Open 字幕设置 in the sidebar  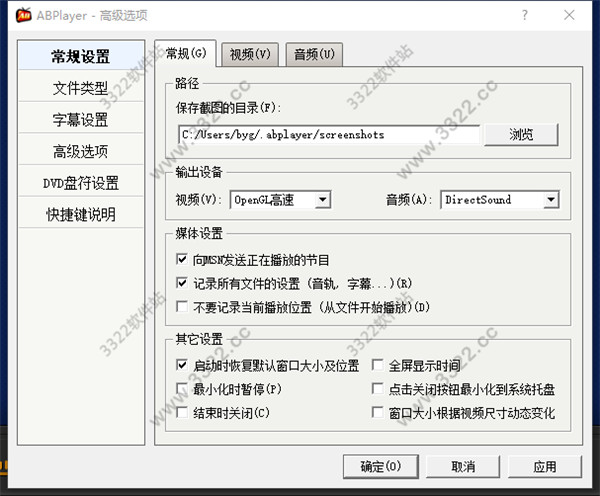click(81, 120)
